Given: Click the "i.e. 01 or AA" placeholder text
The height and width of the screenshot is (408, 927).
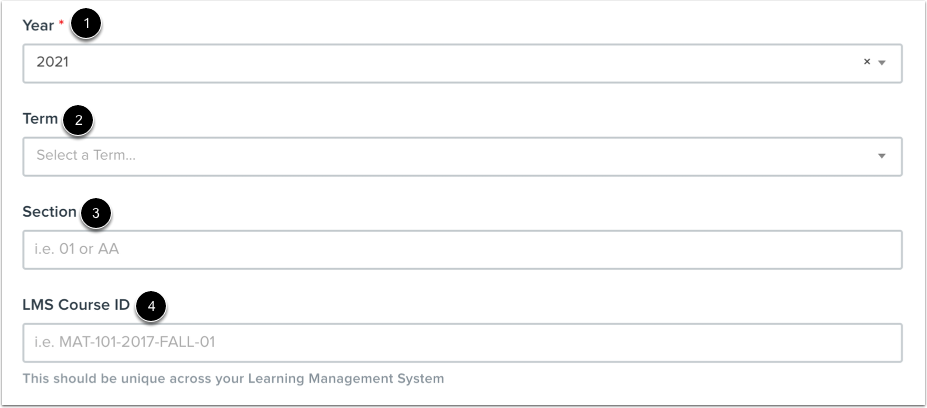Looking at the screenshot, I should 77,249.
